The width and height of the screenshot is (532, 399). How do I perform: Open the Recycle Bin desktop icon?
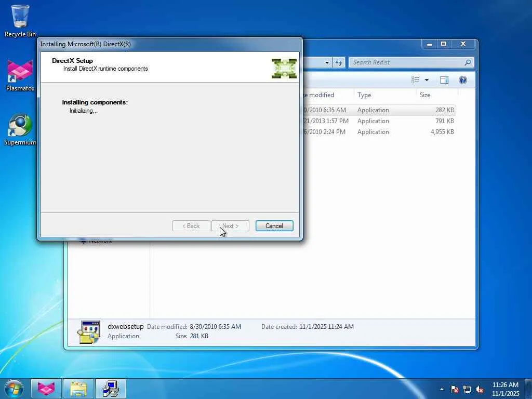(20, 21)
